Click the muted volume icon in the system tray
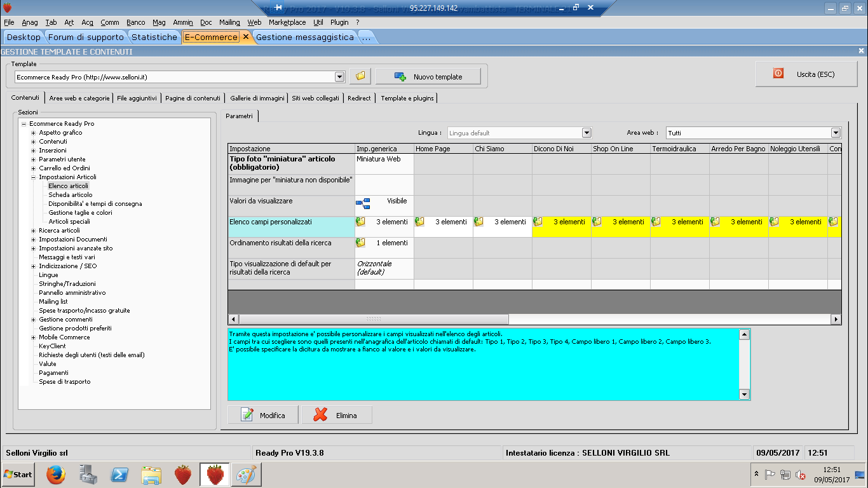Screen dimensions: 868x488 [801, 475]
